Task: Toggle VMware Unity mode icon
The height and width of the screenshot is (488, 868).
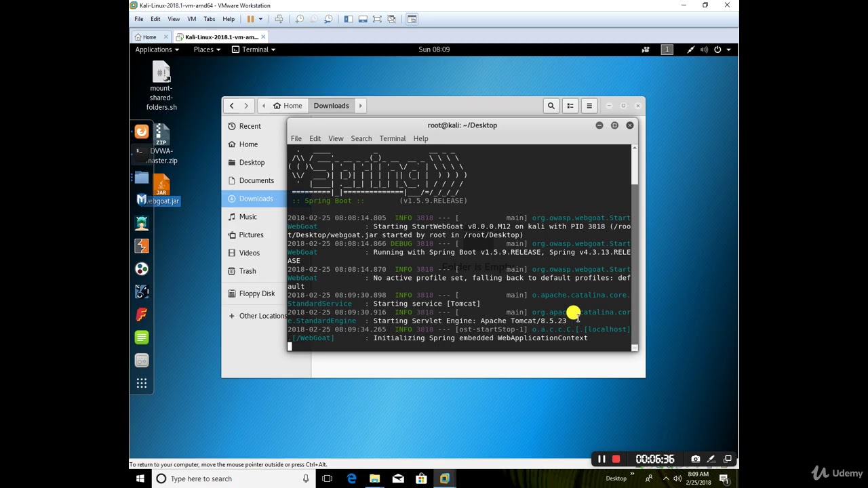Action: click(x=391, y=19)
